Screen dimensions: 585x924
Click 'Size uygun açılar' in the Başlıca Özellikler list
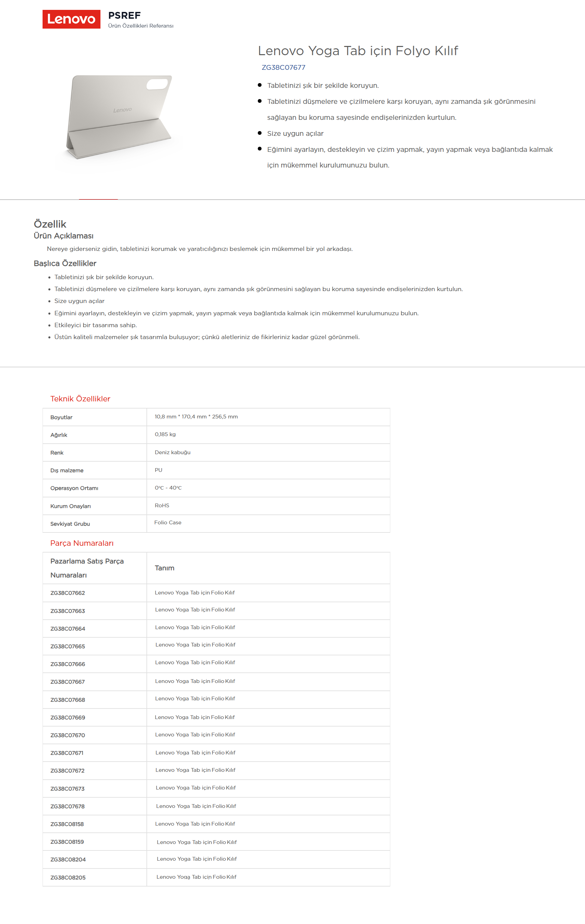coord(79,301)
